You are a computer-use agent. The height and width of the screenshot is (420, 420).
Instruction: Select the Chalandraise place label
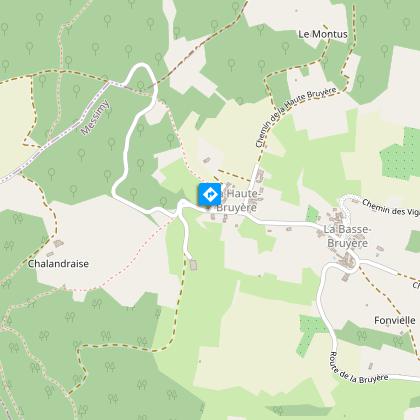click(58, 264)
